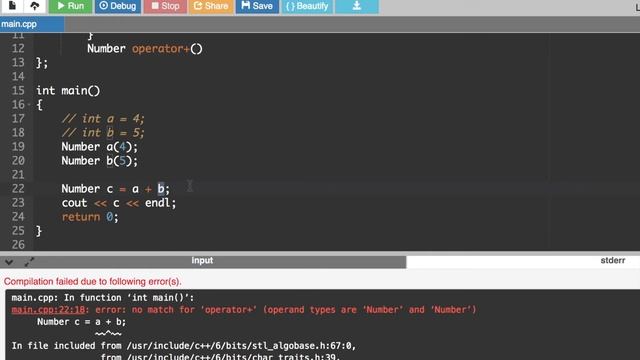
Task: Click the 'Number b(5);' statement
Action: tap(100, 161)
